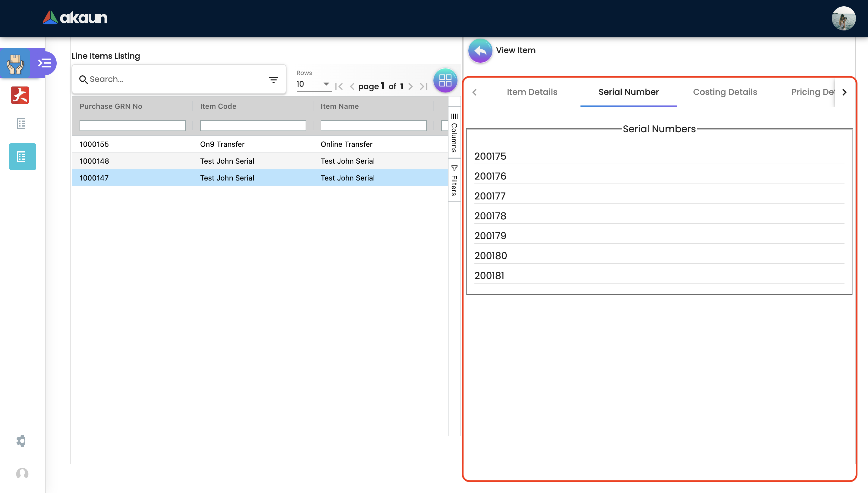Click the hands-holding-box module icon

(15, 63)
